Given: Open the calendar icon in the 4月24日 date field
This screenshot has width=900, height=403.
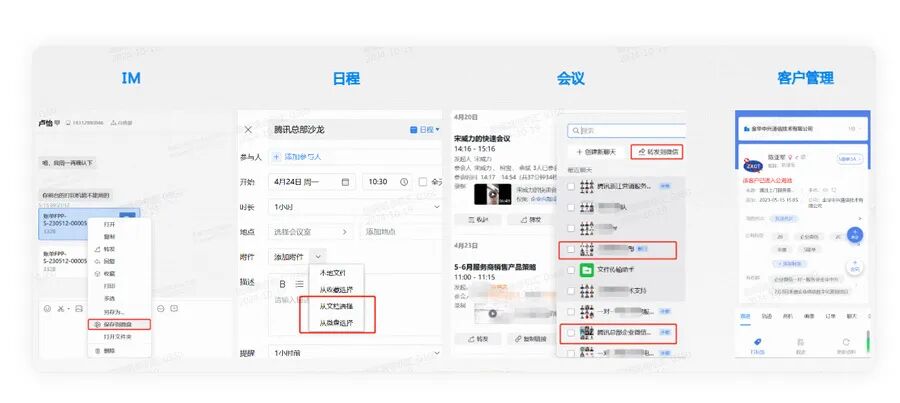Looking at the screenshot, I should [x=346, y=181].
